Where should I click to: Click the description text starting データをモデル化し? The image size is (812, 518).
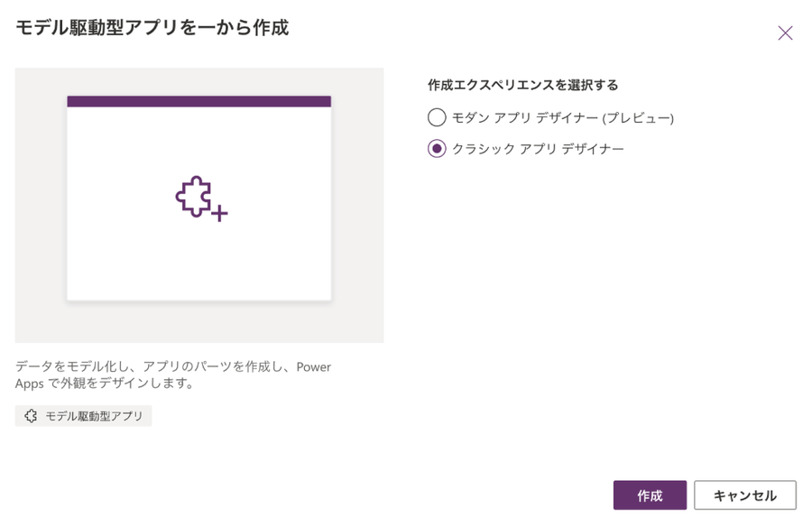tap(172, 375)
